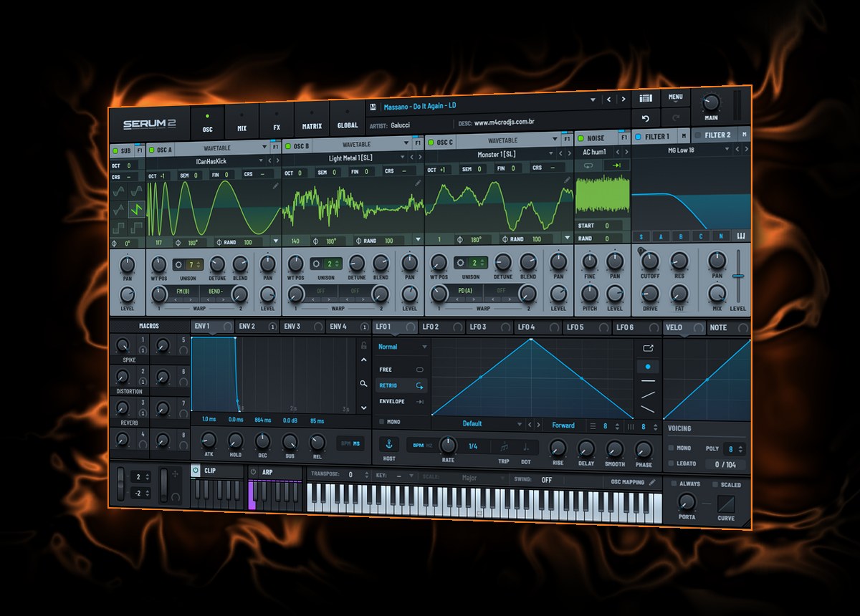Go to the previous preset arrow
This screenshot has height=616, width=860.
[608, 100]
